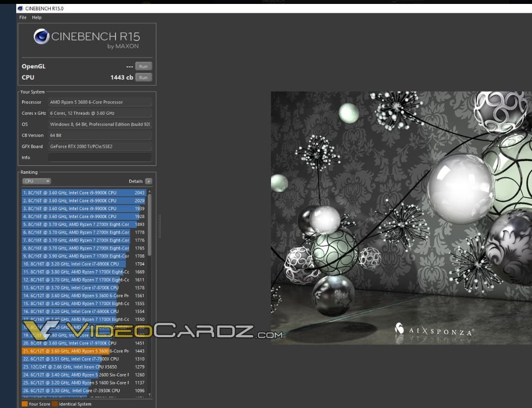Select ranking row 10 Core i7-6900K 1704
The width and height of the screenshot is (532, 408).
coord(84,264)
